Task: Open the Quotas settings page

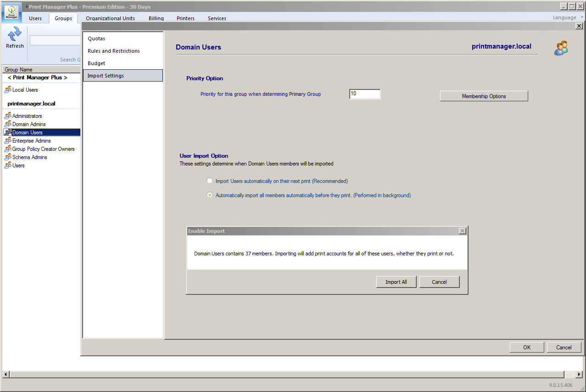Action: (123, 39)
